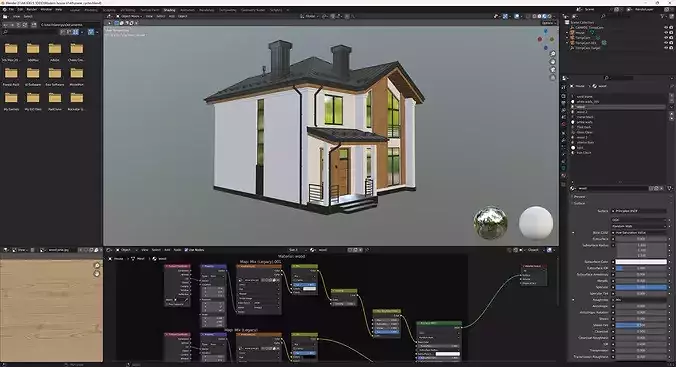The height and width of the screenshot is (367, 676).
Task: Adjust the Metallic value slider
Action: [x=641, y=281]
